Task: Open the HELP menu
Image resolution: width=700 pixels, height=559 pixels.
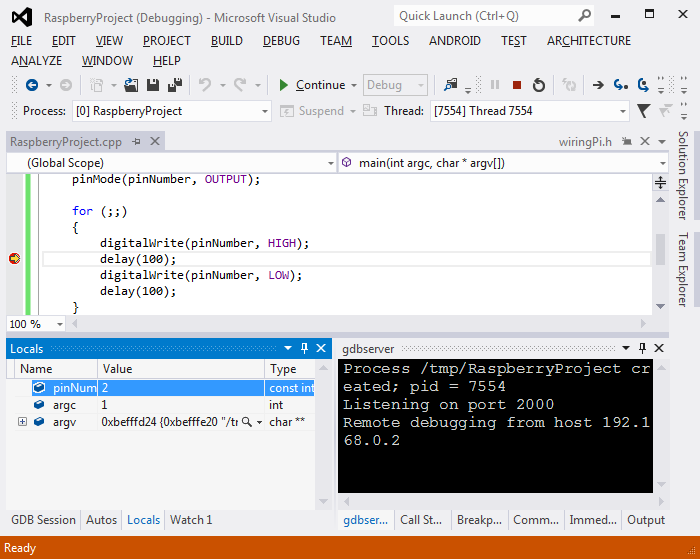Action: tap(167, 61)
